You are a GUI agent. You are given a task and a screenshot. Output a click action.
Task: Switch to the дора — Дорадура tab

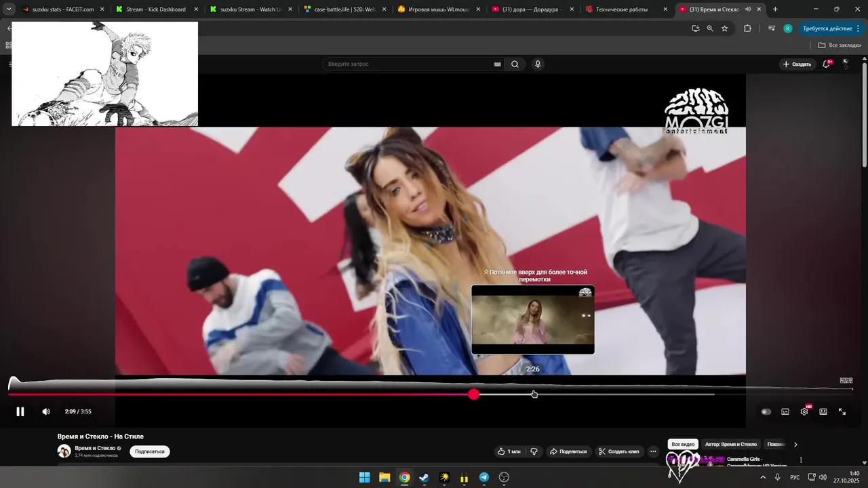click(x=532, y=9)
